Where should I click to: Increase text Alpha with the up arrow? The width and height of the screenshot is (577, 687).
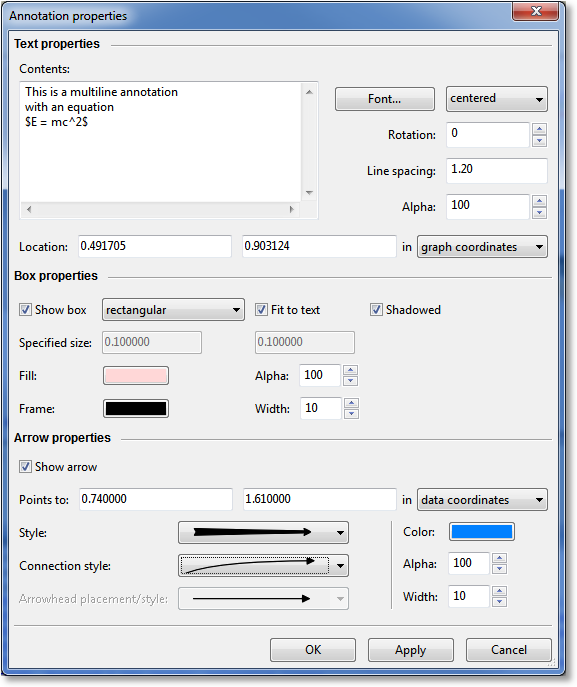coord(539,201)
